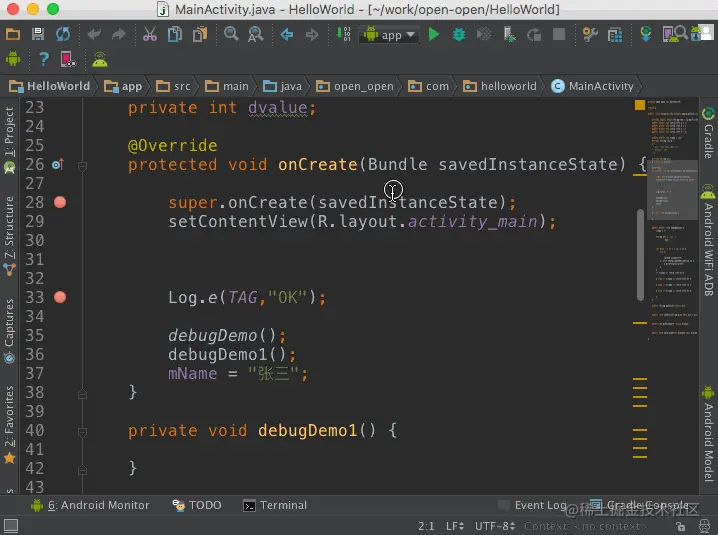Open Find with the magnifier icon

[231, 34]
